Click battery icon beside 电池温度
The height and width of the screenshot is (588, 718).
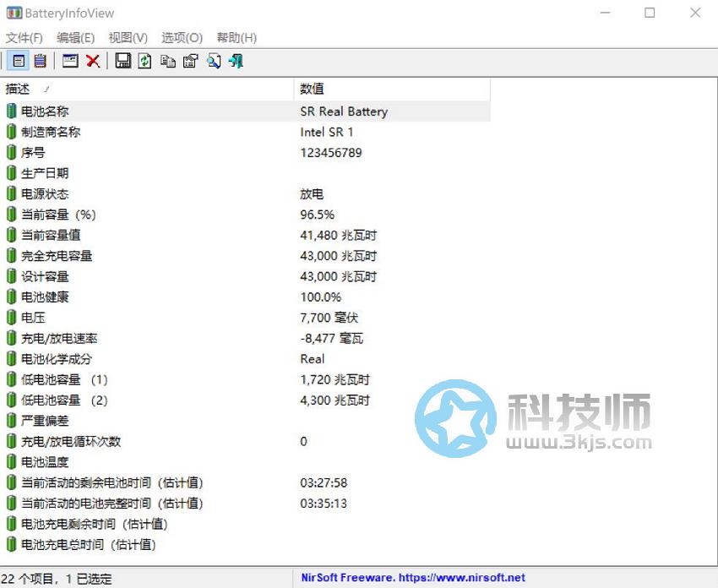click(12, 461)
